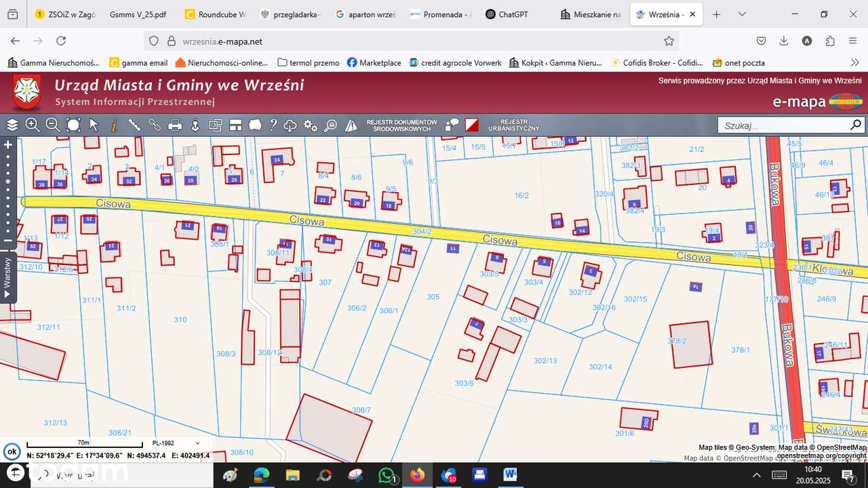Open the overlapping windows tool
Image resolution: width=868 pixels, height=488 pixels.
tap(216, 125)
